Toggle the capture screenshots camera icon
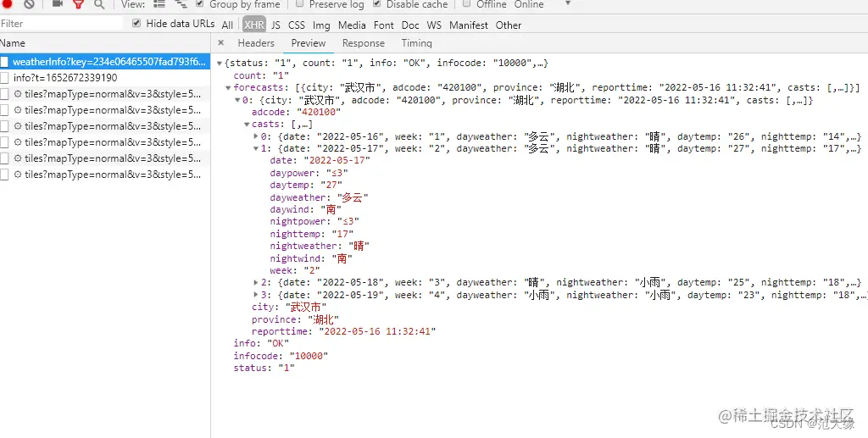Screen dimensions: 868x438 pos(57,3)
